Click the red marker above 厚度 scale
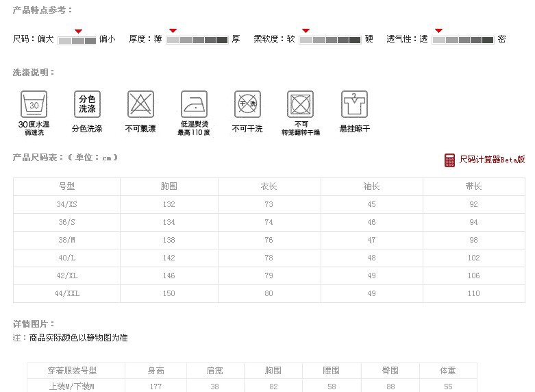The width and height of the screenshot is (535, 392). (173, 31)
